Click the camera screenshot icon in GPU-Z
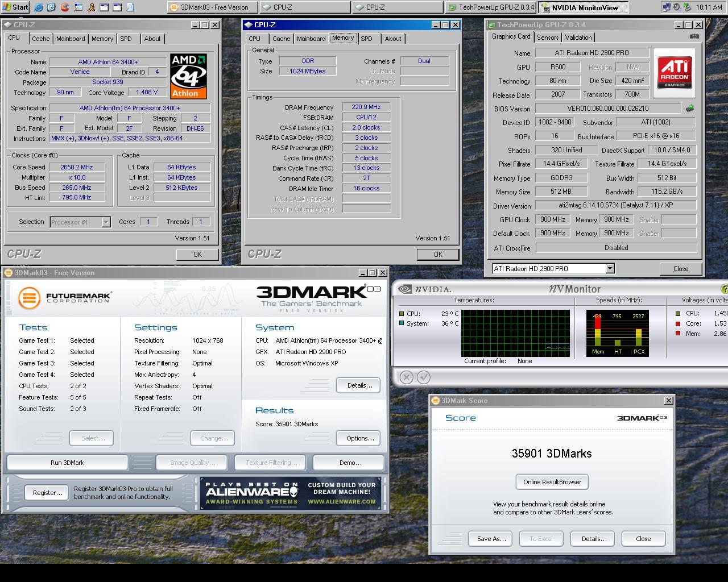The height and width of the screenshot is (582, 728). pos(694,36)
